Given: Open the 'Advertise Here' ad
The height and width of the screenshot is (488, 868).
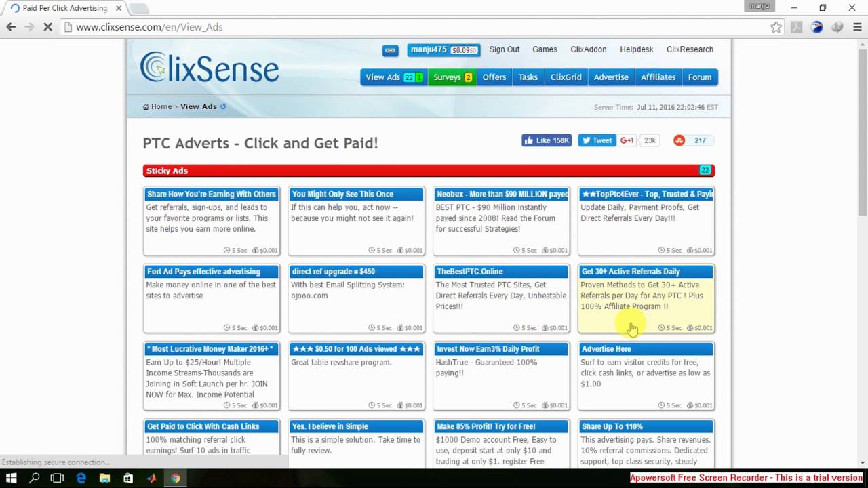Looking at the screenshot, I should (646, 376).
